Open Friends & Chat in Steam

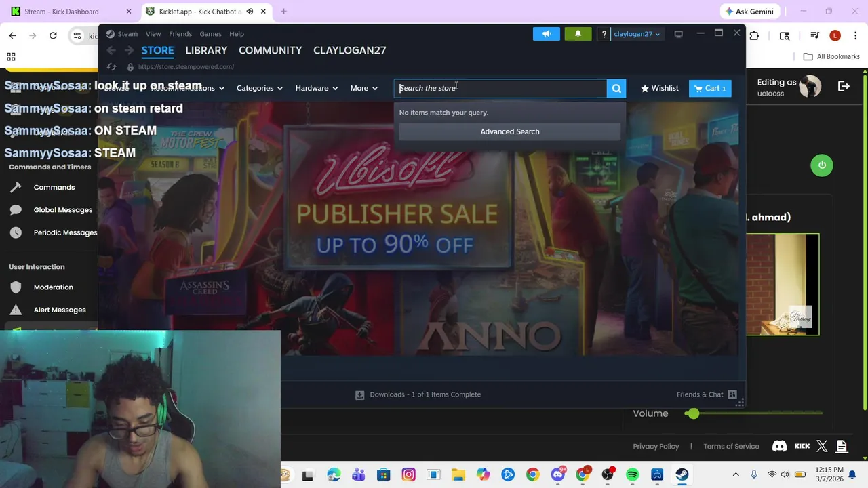click(x=707, y=394)
